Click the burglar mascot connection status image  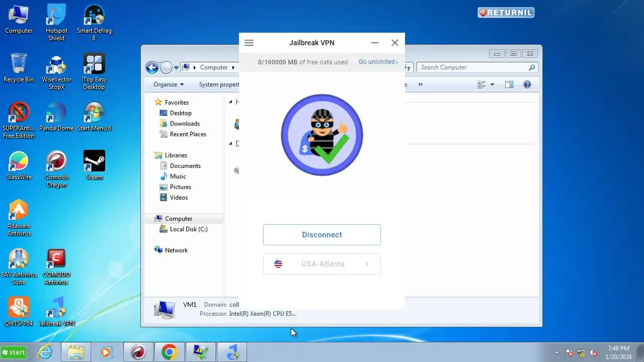click(x=322, y=135)
